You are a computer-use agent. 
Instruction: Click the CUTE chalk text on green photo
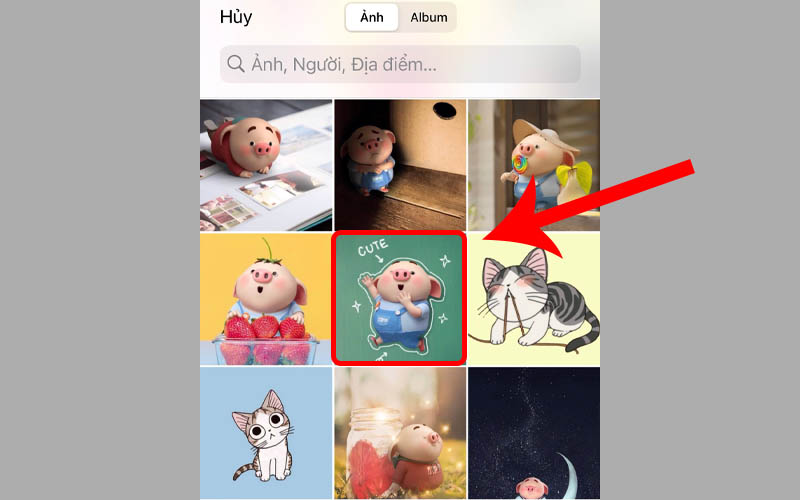click(x=372, y=248)
